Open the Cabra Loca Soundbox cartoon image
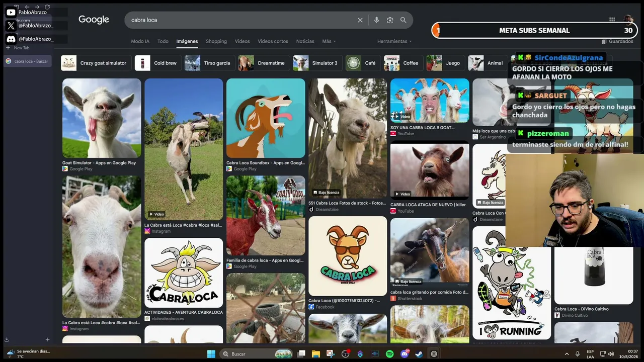This screenshot has height=362, width=644. 266,118
